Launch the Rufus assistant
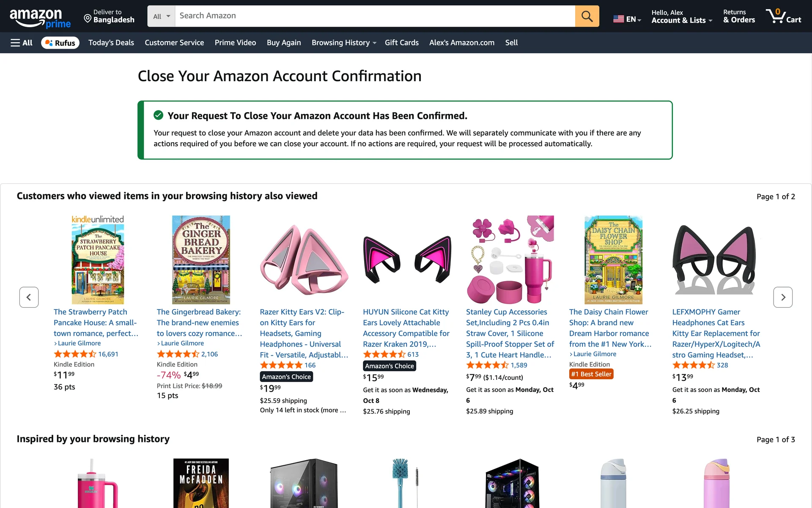This screenshot has height=508, width=812. (x=60, y=43)
